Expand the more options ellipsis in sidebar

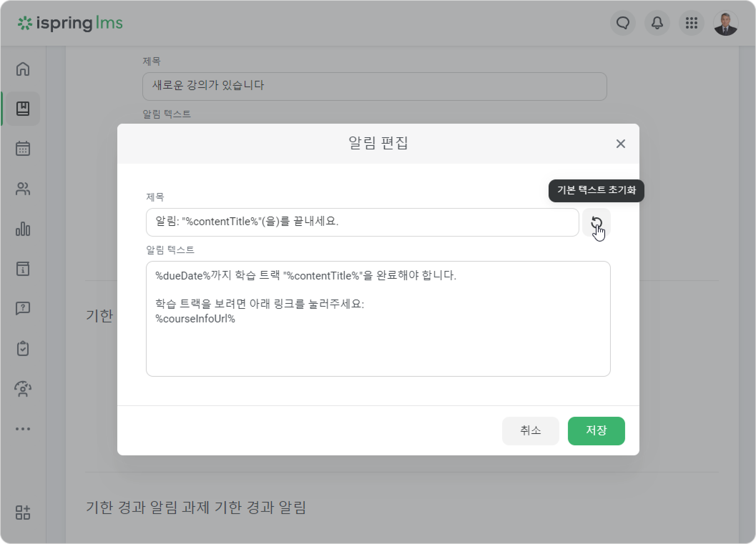23,429
